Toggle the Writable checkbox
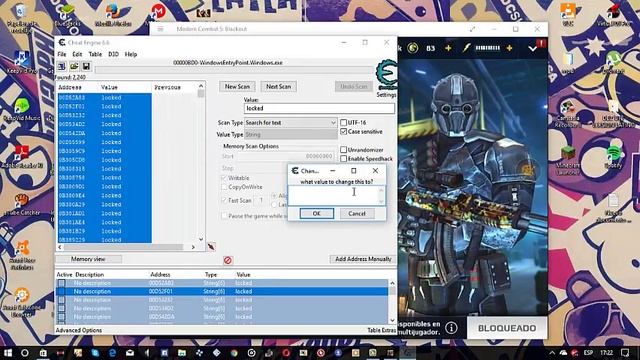The height and width of the screenshot is (360, 640). click(224, 178)
